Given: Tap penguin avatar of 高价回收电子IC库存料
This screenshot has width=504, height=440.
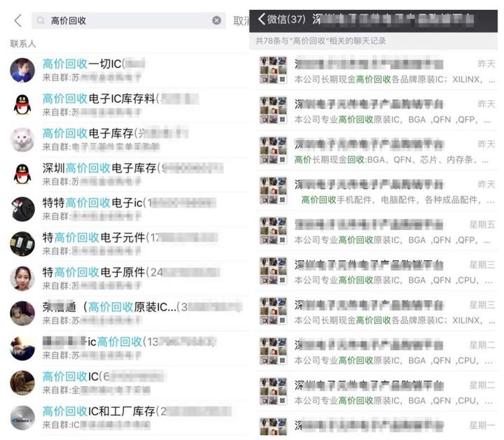Looking at the screenshot, I should point(22,105).
